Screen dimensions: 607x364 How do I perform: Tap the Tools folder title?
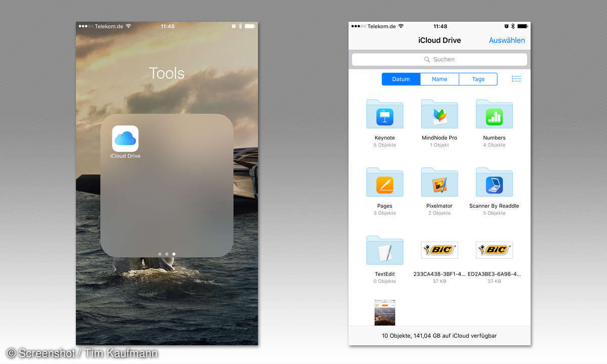pyautogui.click(x=166, y=73)
